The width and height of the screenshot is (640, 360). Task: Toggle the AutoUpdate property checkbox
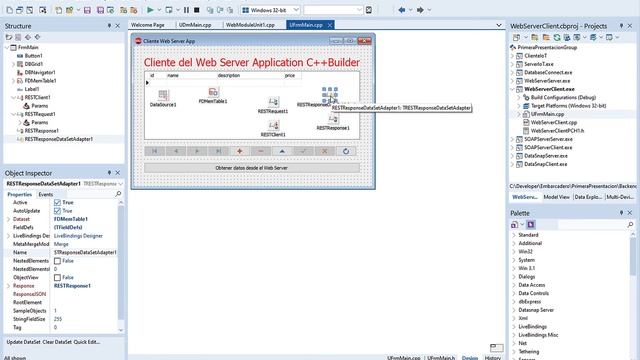[x=57, y=211]
